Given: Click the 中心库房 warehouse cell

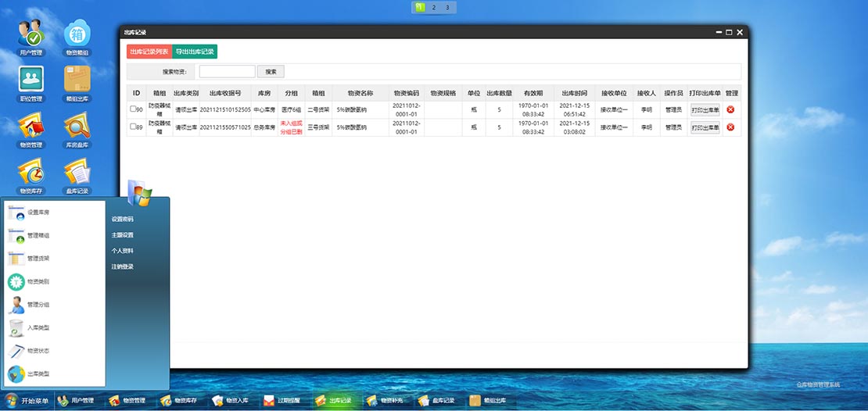Looking at the screenshot, I should coord(264,109).
